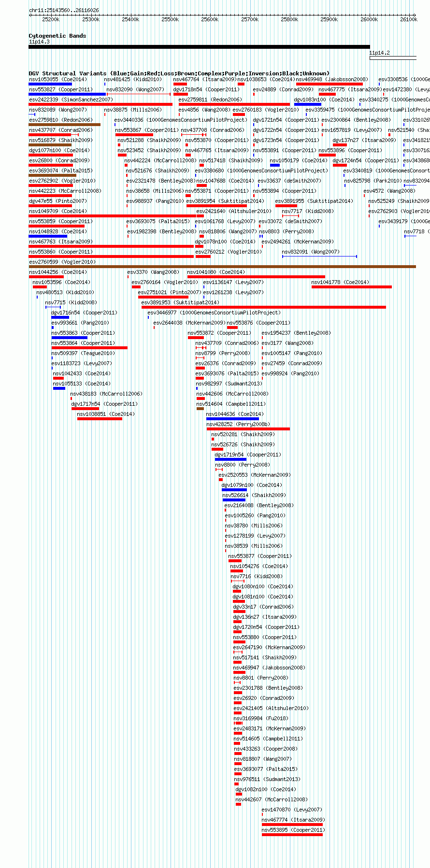Click variant dgv1719n54 (Cooper2011)
The width and height of the screenshot is (430, 868).
tap(248, 455)
